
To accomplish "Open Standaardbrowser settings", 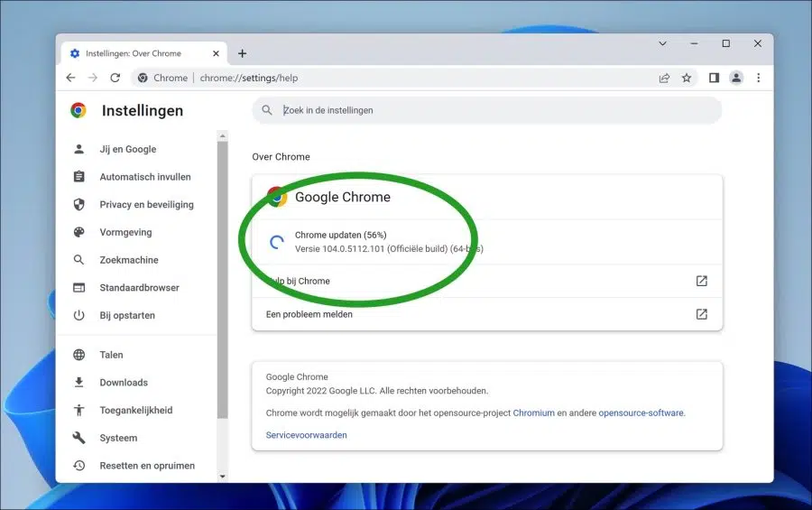I will point(137,288).
